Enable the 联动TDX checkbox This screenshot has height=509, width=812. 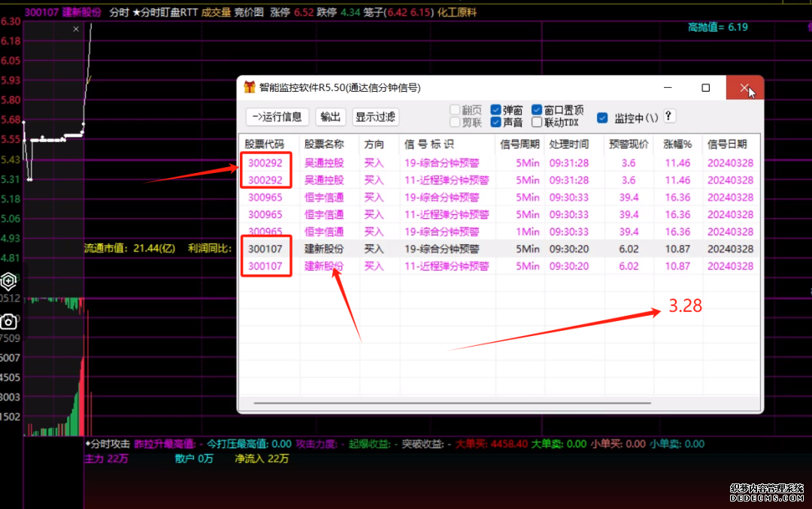click(x=537, y=122)
